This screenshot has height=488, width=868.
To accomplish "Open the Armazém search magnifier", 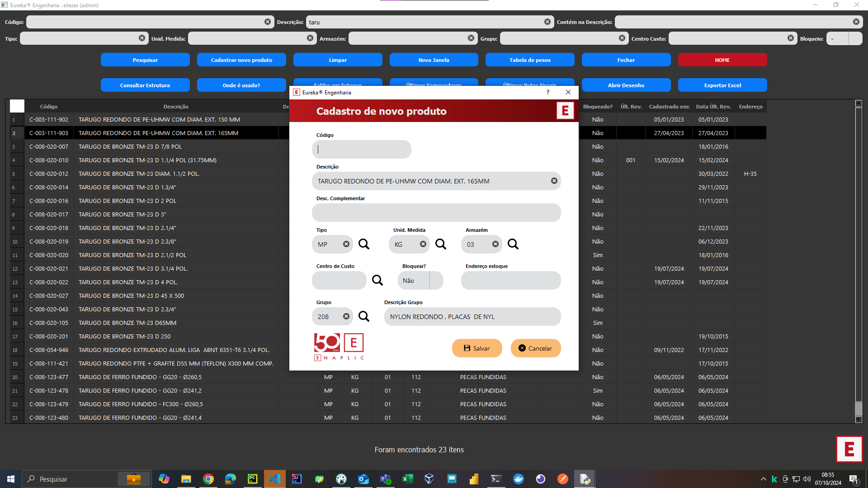I will coord(513,244).
